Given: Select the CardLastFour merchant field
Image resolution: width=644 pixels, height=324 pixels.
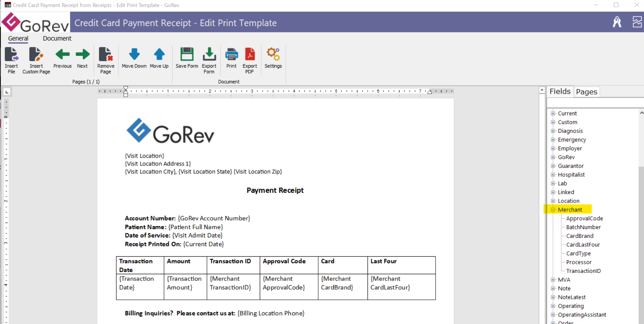Looking at the screenshot, I should pos(583,245).
